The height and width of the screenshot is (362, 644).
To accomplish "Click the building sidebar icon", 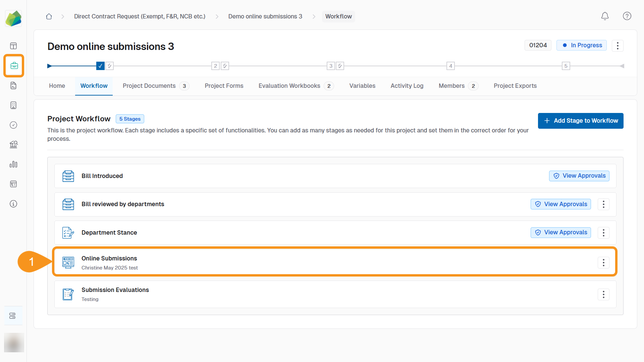I will 13,105.
